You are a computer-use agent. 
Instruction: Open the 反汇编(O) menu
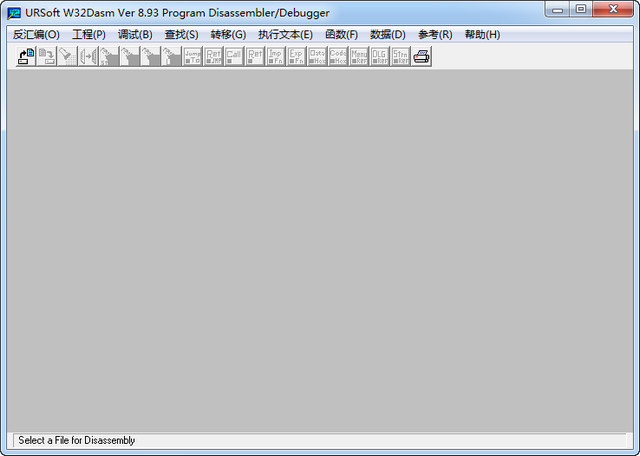coord(36,34)
